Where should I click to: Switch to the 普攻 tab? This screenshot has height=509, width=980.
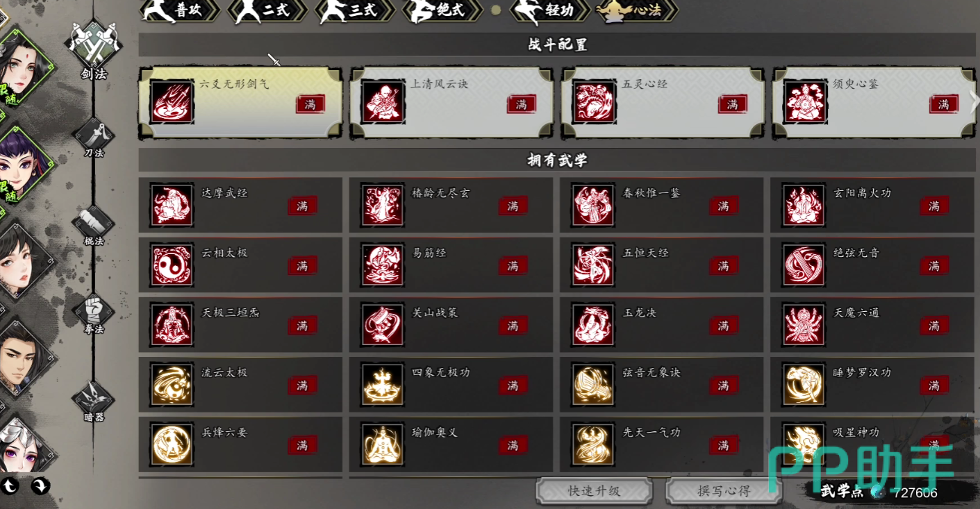(x=179, y=11)
